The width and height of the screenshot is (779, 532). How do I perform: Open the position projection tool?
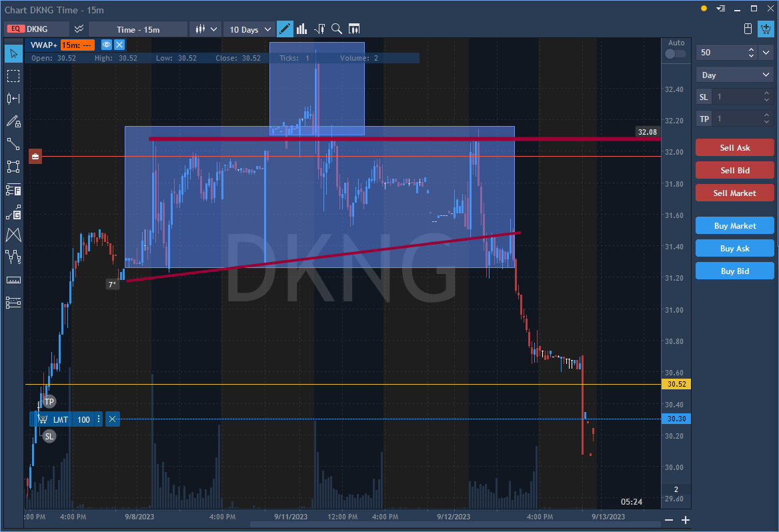(13, 212)
